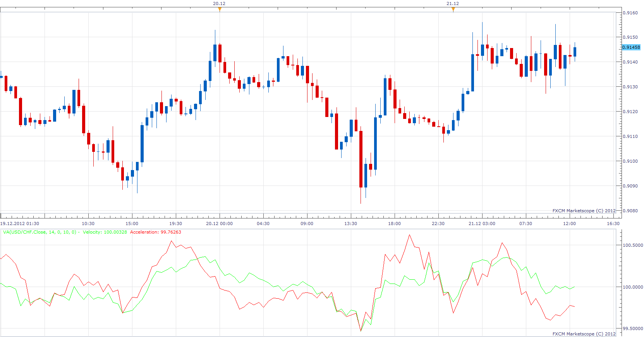Click the 15:00 time axis label

tap(132, 224)
